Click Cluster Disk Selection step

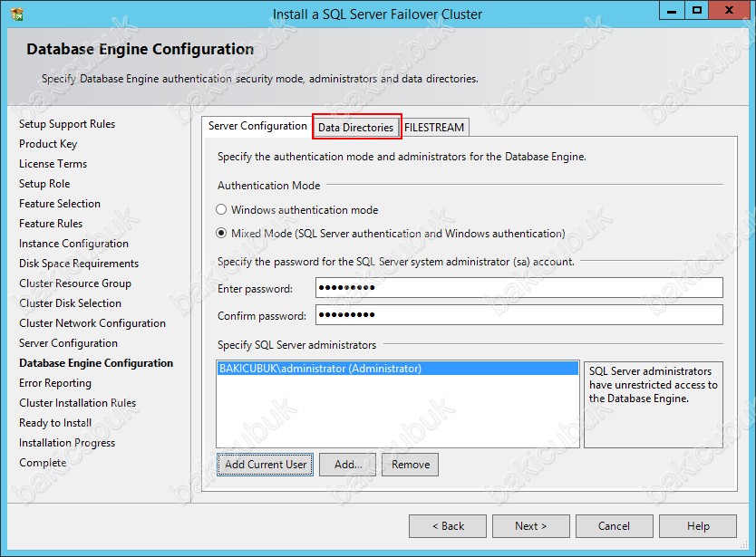71,303
